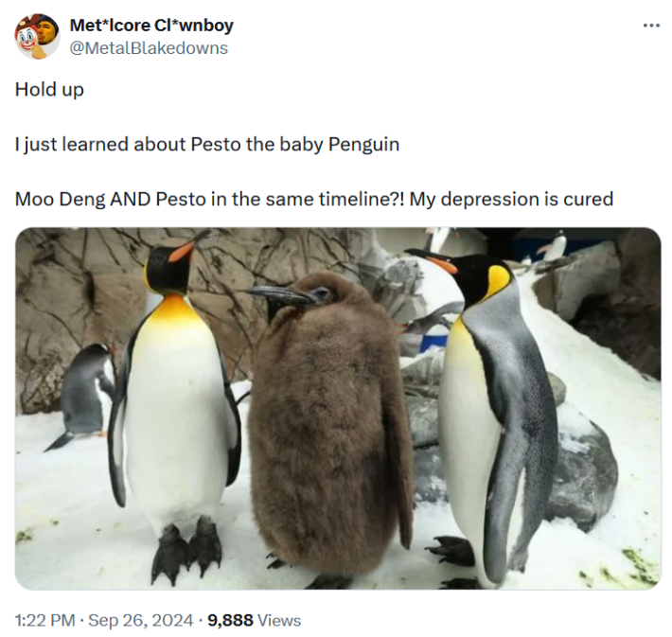The width and height of the screenshot is (672, 637).
Task: Click the Sep 26, 2024 date
Action: tap(141, 620)
